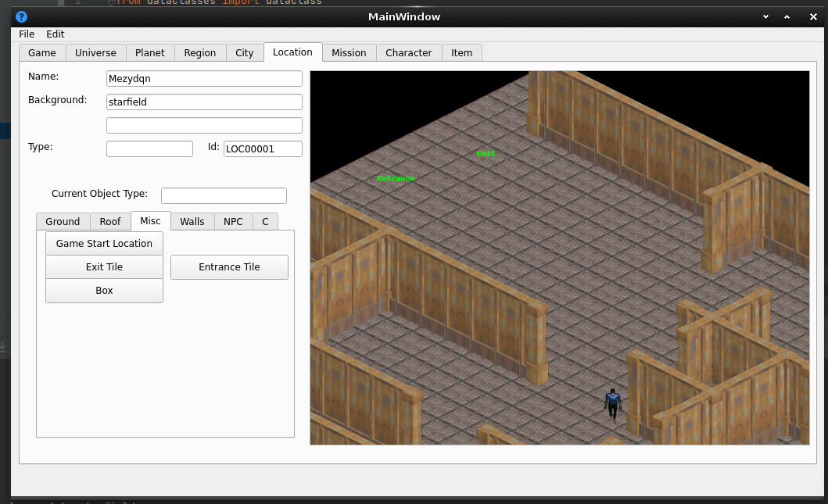This screenshot has height=504, width=828.
Task: Go to the Mission tab
Action: coord(349,52)
